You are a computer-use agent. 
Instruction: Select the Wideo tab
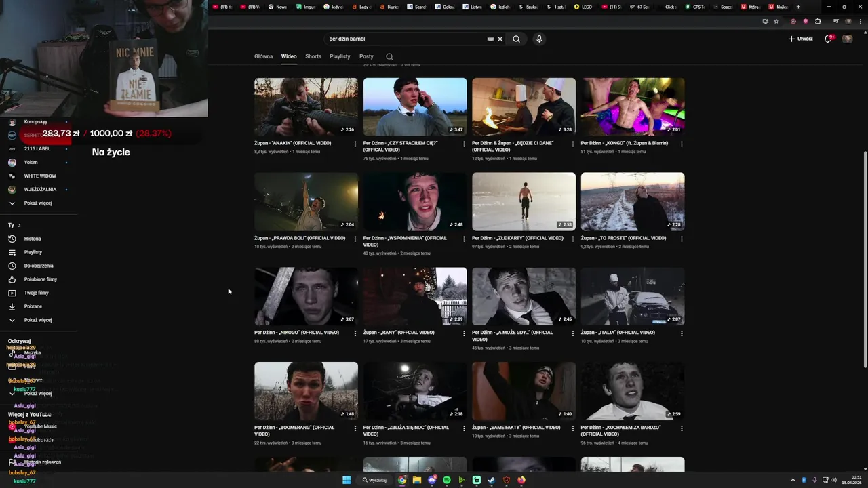coord(289,56)
